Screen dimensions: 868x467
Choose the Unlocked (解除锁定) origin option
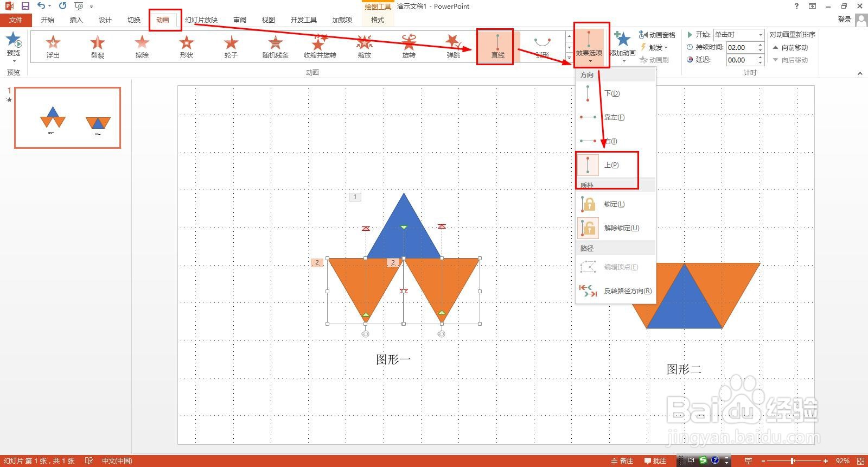click(616, 228)
